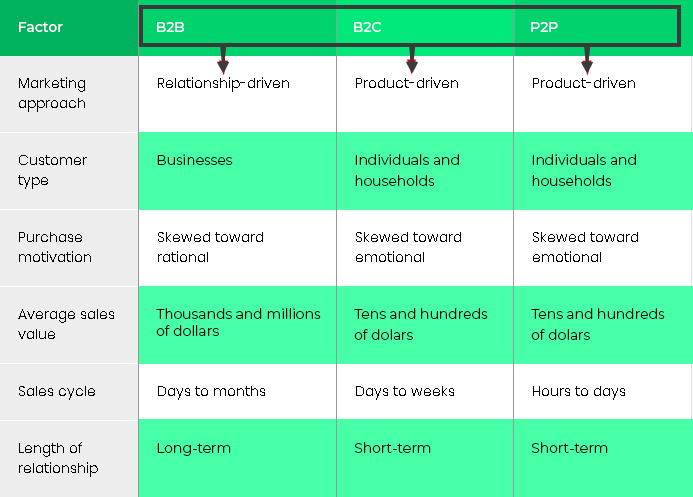Image resolution: width=693 pixels, height=497 pixels.
Task: Select the Average sales value label
Action: coord(66,324)
